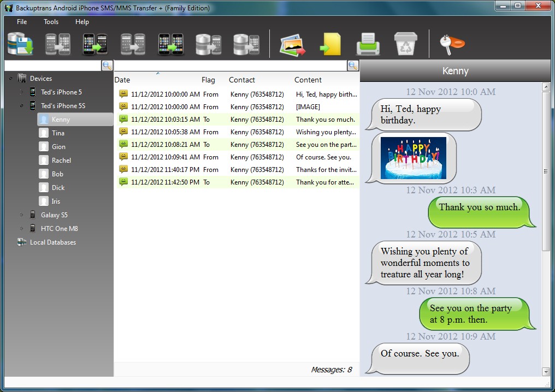This screenshot has height=392, width=555.
Task: Click the search icon above message list
Action: pyautogui.click(x=353, y=66)
